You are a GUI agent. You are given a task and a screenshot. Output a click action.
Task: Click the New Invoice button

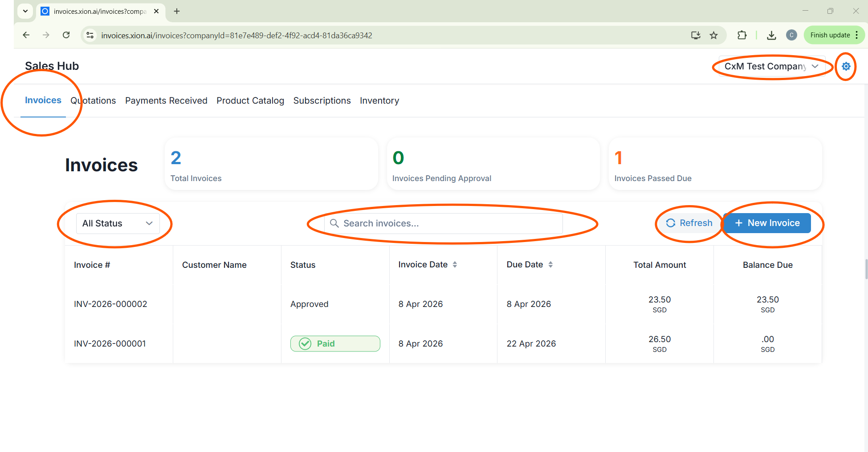pos(767,223)
